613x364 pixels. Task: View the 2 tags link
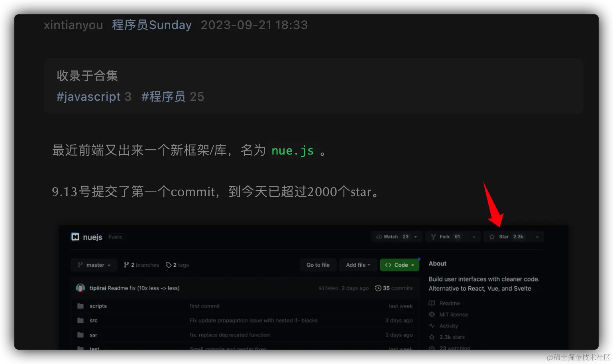[x=177, y=265]
